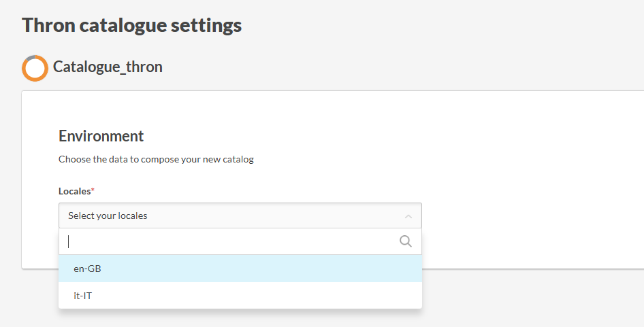Click the "Locales" field label
Image resolution: width=644 pixels, height=327 pixels.
pos(74,191)
